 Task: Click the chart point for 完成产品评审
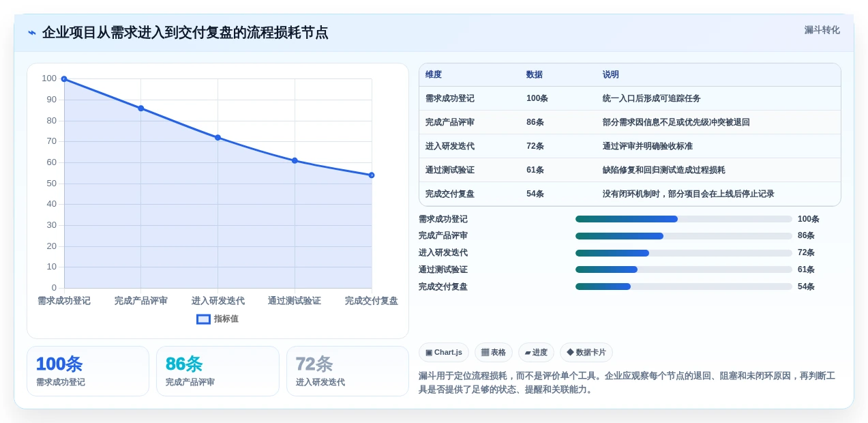[141, 108]
